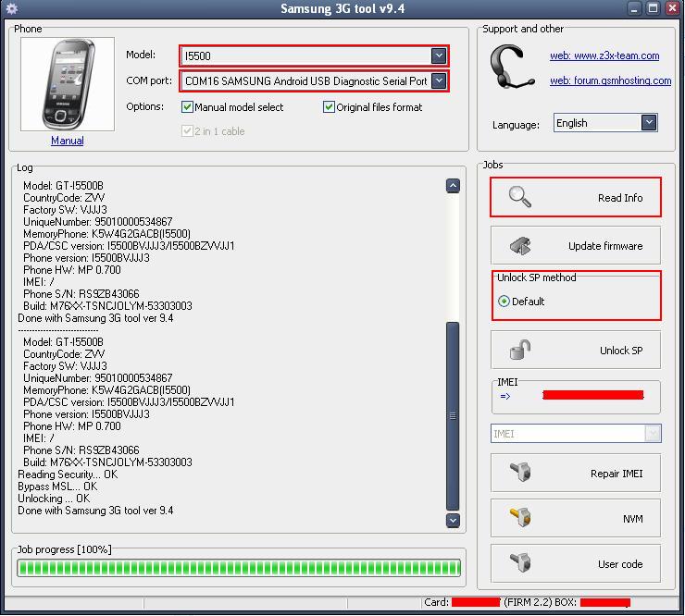Screen dimensions: 685x616
Task: Click the COM16 SAMSUNG port text field
Action: 306,80
